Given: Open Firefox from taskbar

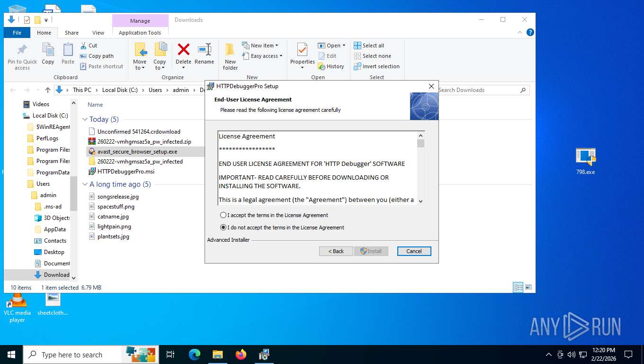Looking at the screenshot, I should pos(241,355).
